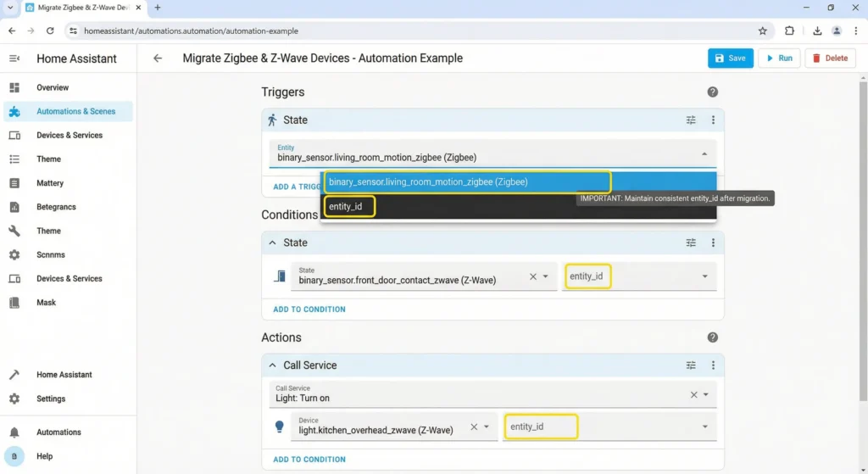Open browser extensions puzzle icon
Image resolution: width=868 pixels, height=474 pixels.
click(789, 31)
